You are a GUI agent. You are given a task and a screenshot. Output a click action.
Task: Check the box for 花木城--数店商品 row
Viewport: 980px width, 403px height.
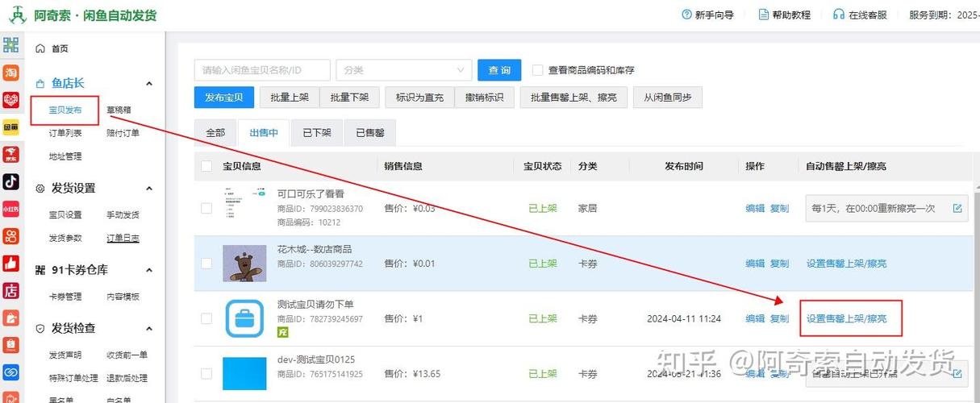pos(206,264)
